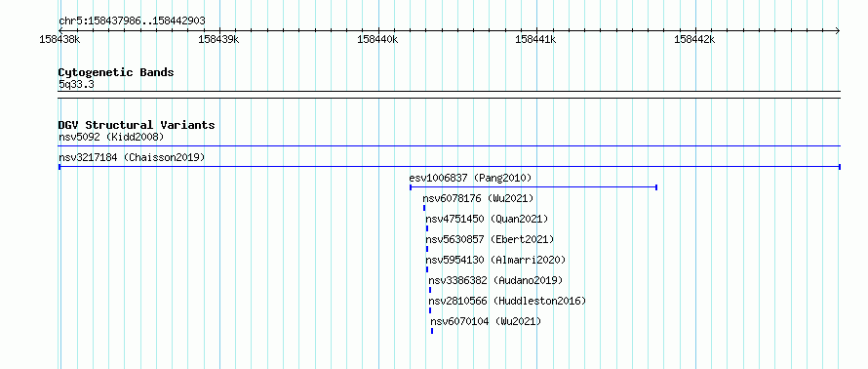
Task: Click the 158441k ruler label
Action: click(535, 40)
